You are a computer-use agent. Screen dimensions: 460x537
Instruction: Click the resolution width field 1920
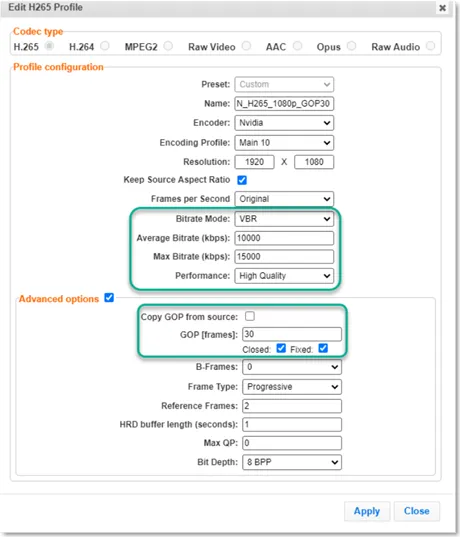254,162
